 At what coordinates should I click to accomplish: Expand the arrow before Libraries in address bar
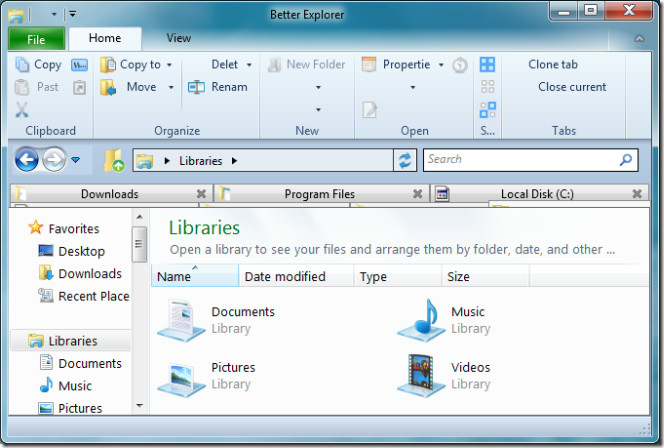tap(167, 161)
